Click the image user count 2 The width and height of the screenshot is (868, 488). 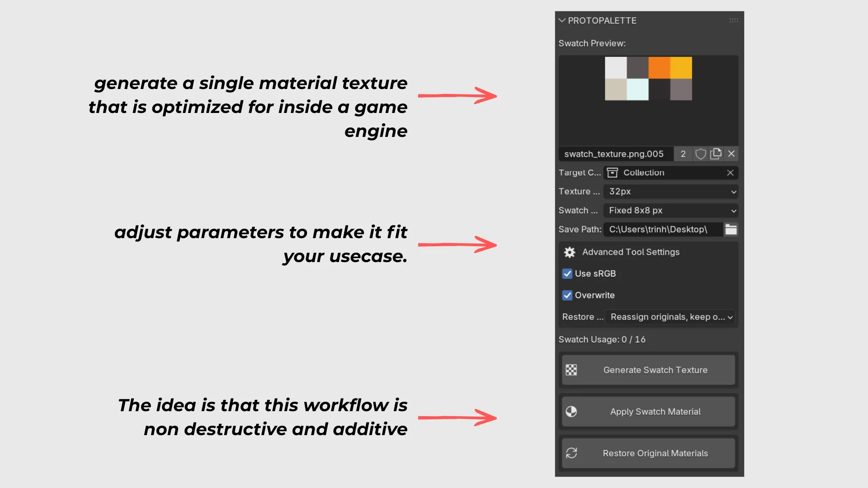coord(683,154)
